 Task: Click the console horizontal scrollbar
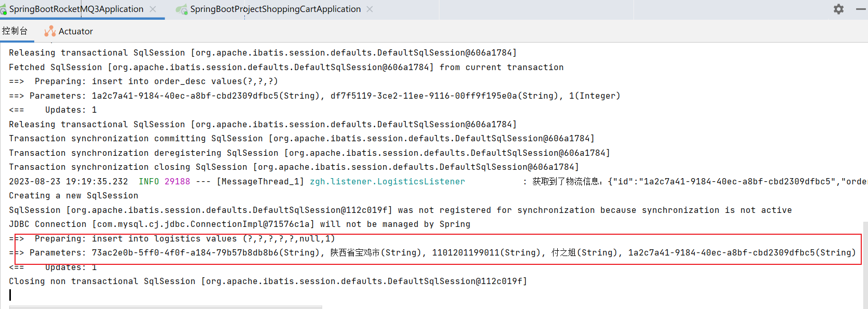pos(166,307)
